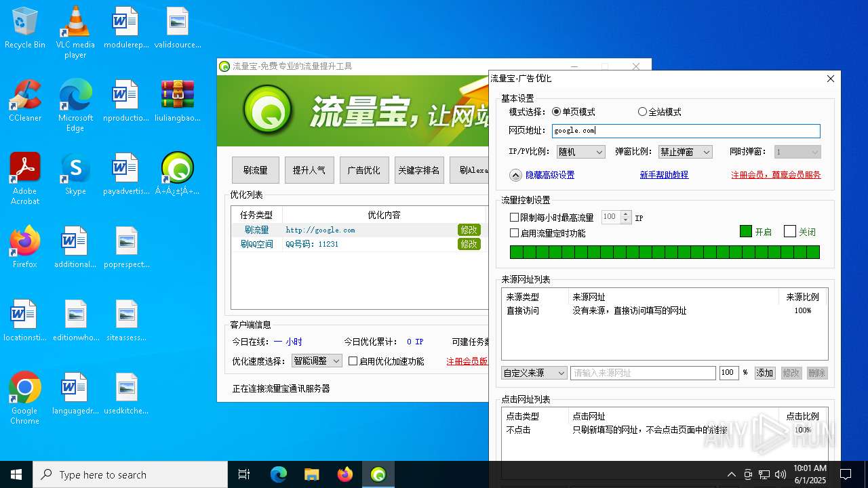Open File Explorer from the taskbar

(x=311, y=474)
